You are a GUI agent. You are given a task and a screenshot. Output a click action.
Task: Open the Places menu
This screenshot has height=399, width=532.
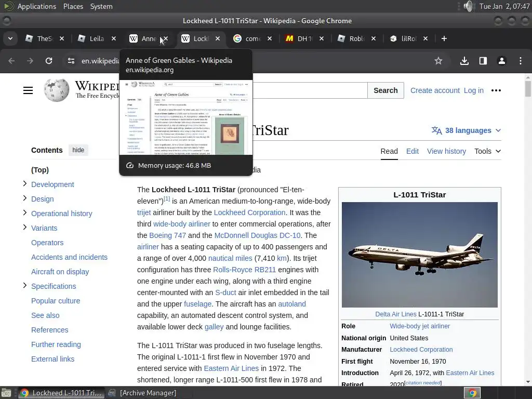pos(73,6)
